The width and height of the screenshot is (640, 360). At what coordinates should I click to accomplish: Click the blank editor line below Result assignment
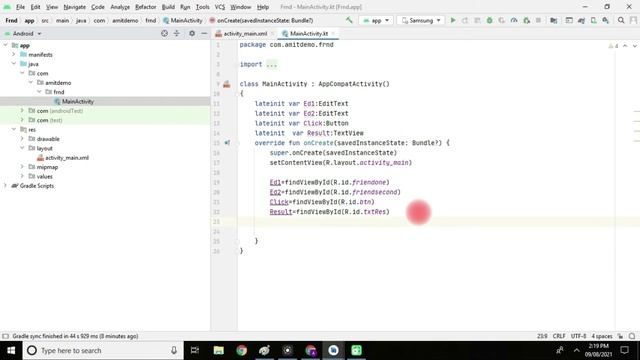tap(424, 222)
